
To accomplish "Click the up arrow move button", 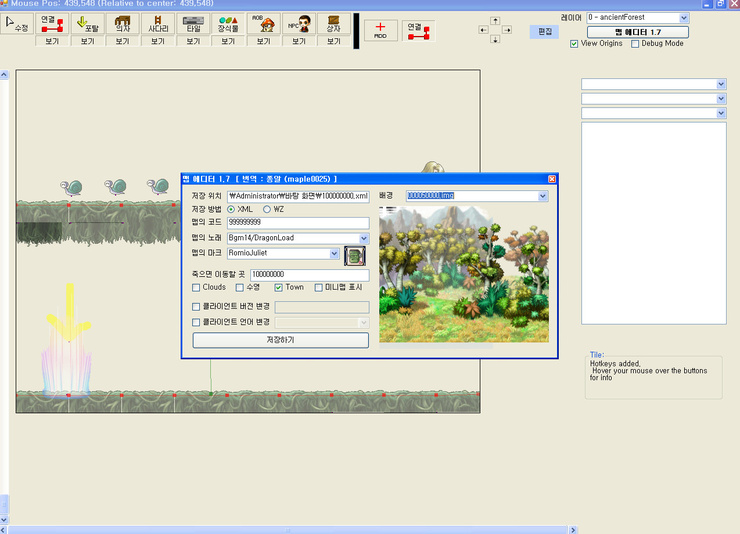I will pyautogui.click(x=495, y=21).
